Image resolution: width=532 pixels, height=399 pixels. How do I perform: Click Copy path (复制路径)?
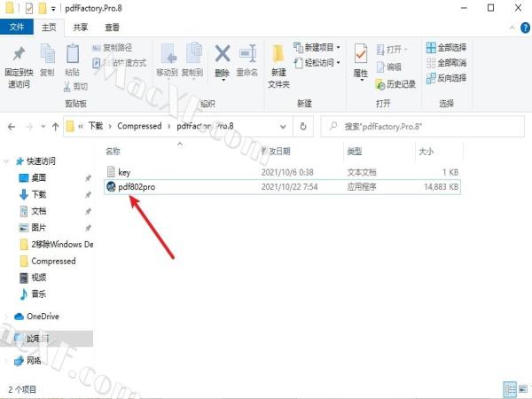pos(112,48)
